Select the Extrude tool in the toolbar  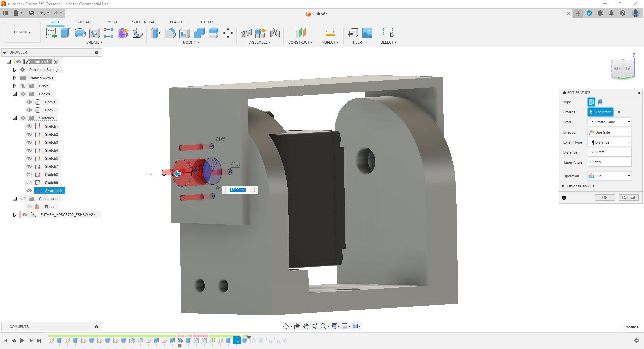(65, 33)
